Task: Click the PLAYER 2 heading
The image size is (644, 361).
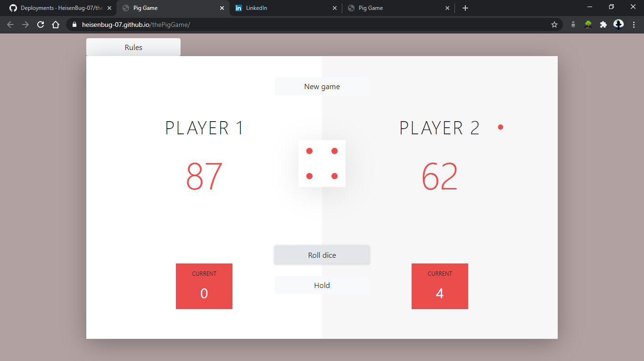Action: pos(439,128)
